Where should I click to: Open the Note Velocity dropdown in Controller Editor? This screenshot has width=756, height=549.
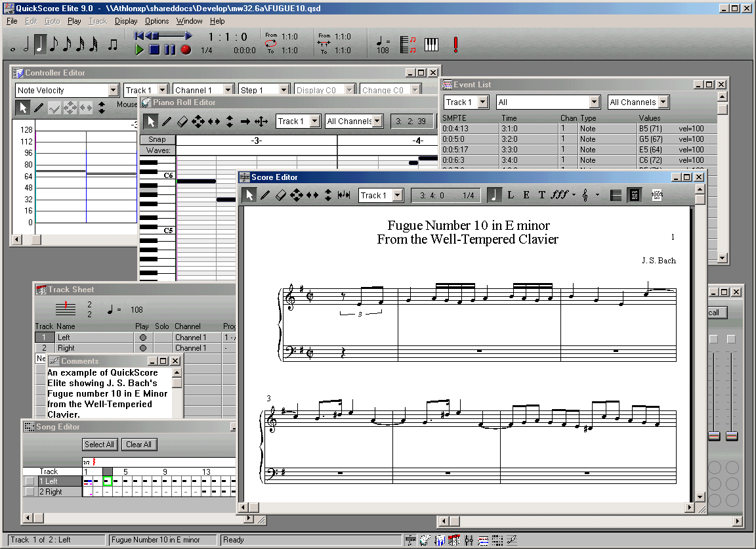point(113,90)
